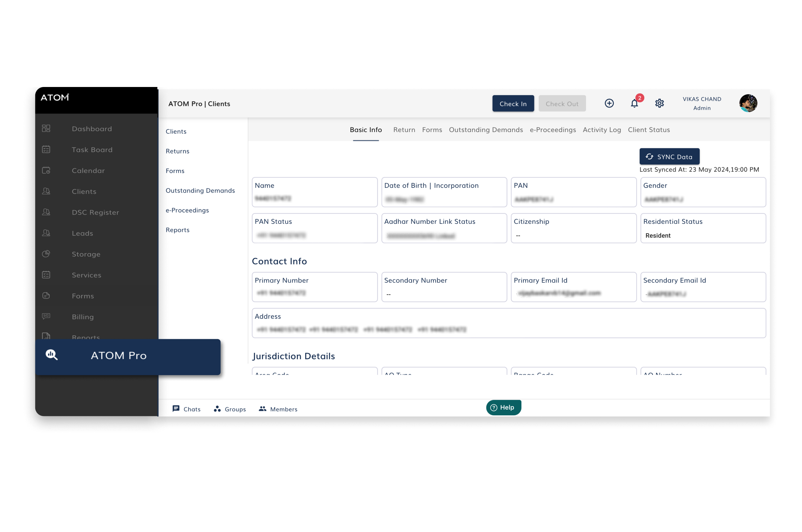
Task: Select Forms in ATOM Pro submenu
Action: (175, 171)
